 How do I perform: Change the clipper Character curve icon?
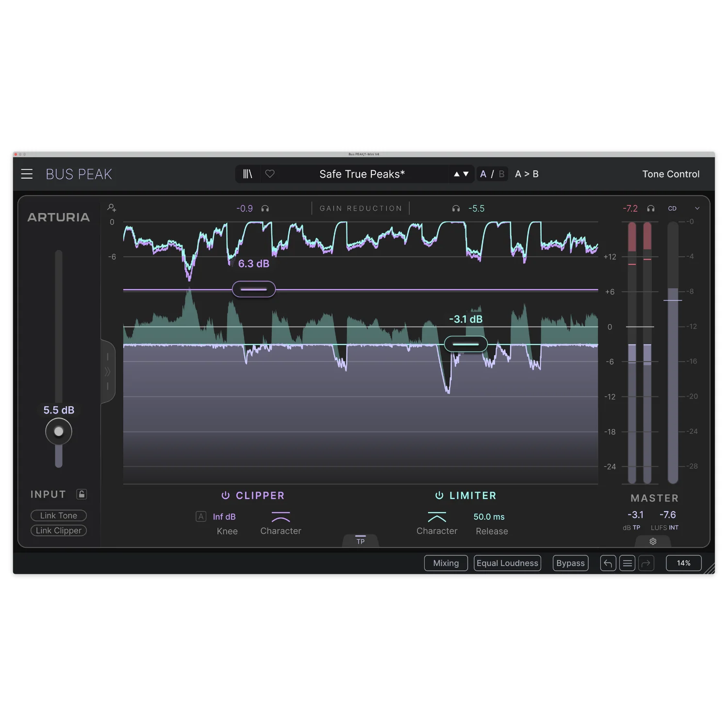point(281,516)
